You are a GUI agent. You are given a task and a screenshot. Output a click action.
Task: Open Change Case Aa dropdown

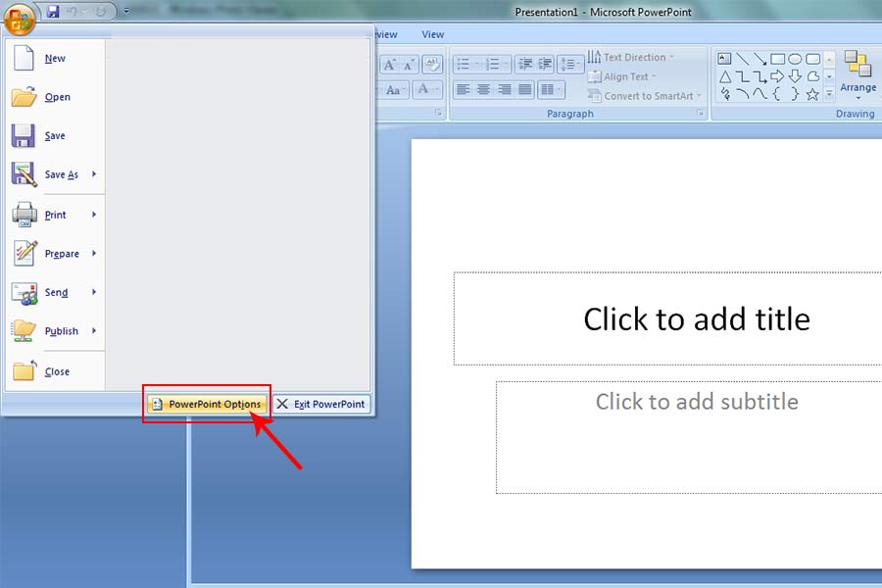coord(396,90)
